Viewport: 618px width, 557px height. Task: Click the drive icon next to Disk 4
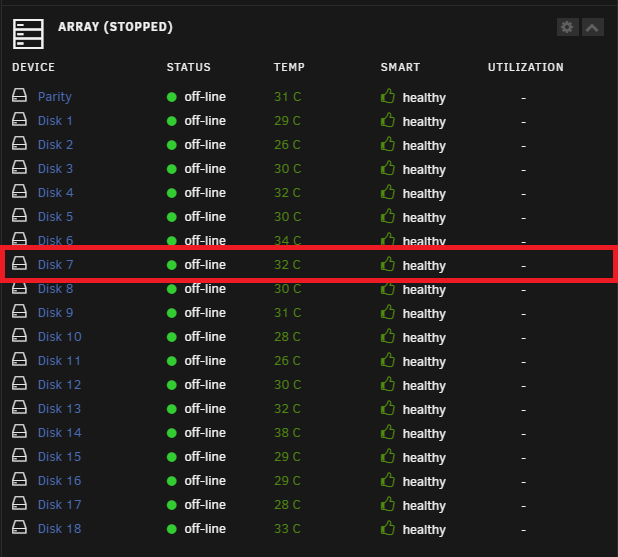click(x=19, y=192)
